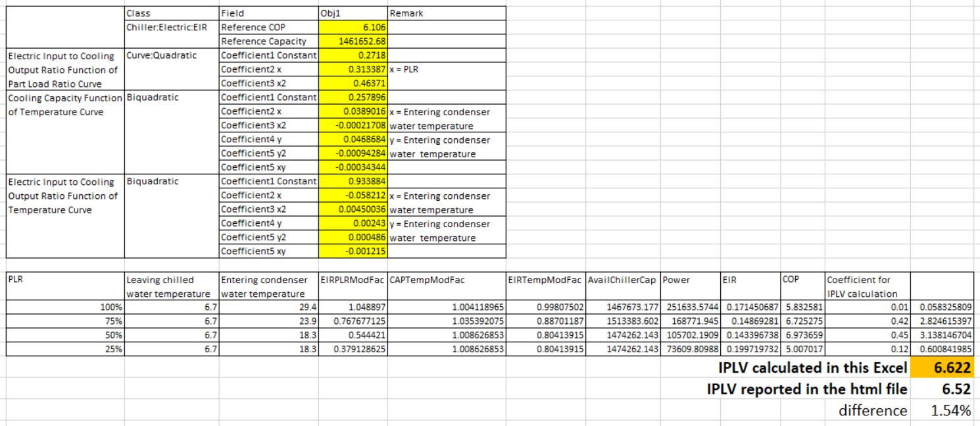Click the 'PLR' column header in lower table
This screenshot has height=426, width=980.
pyautogui.click(x=64, y=286)
